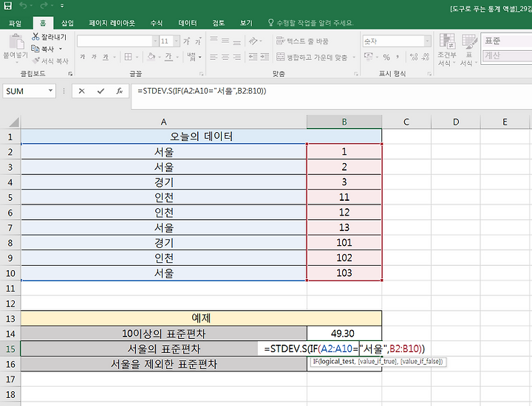Cancel formula entry X button
532x406 pixels.
(81, 91)
